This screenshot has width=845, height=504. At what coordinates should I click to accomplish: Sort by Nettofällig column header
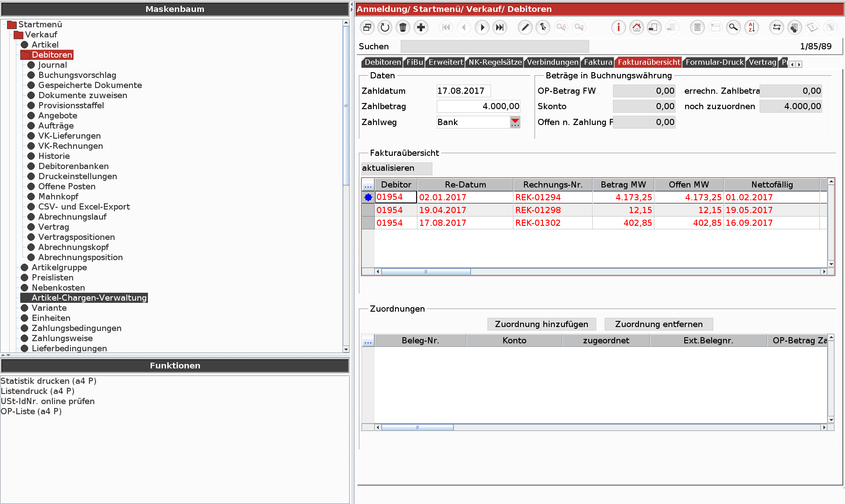click(x=771, y=185)
